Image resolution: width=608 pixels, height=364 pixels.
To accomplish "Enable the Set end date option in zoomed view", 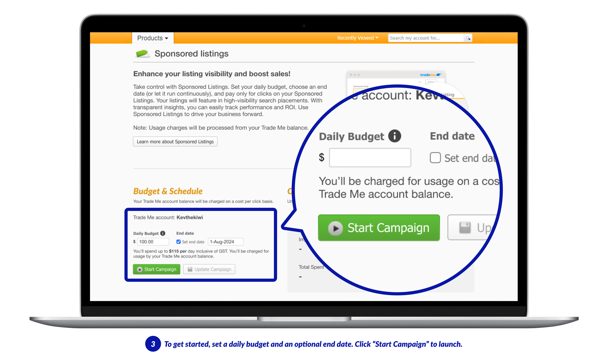I will 434,157.
